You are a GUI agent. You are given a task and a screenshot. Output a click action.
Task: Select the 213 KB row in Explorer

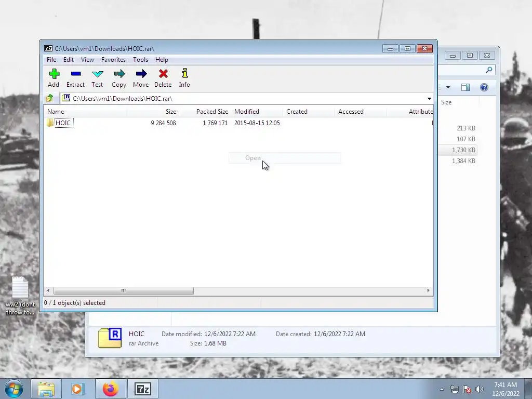coord(457,128)
